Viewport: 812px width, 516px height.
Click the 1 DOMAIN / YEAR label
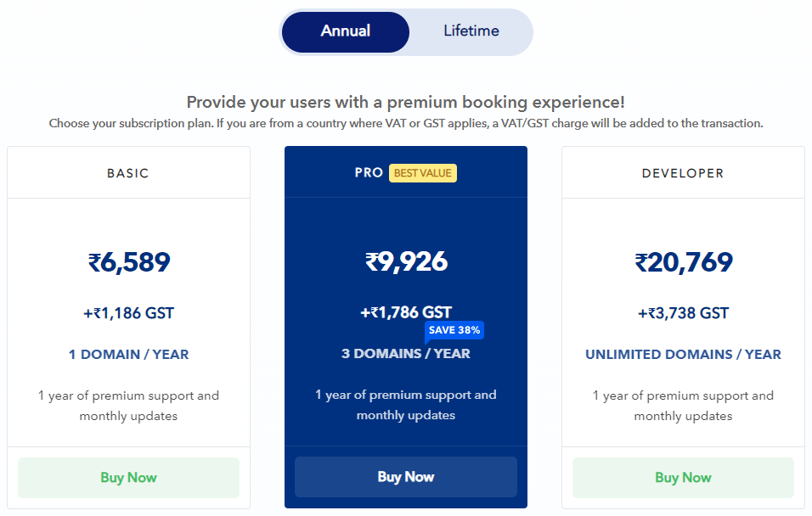(x=129, y=354)
